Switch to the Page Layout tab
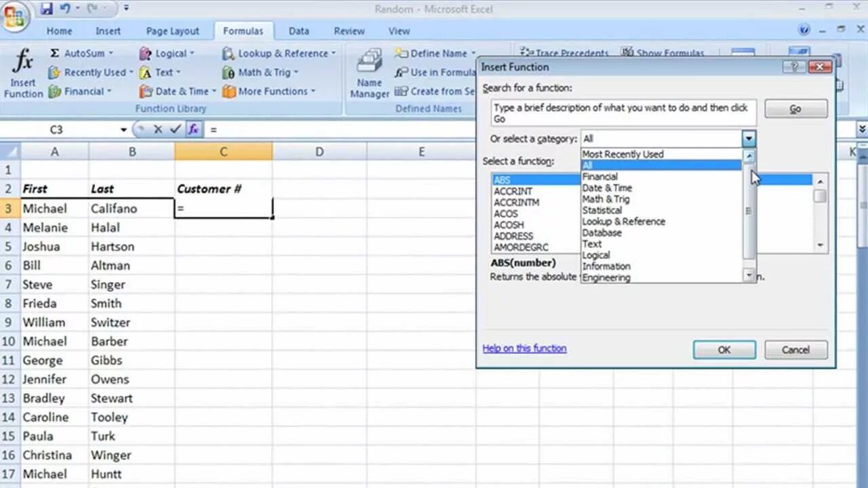This screenshot has height=488, width=868. tap(173, 31)
